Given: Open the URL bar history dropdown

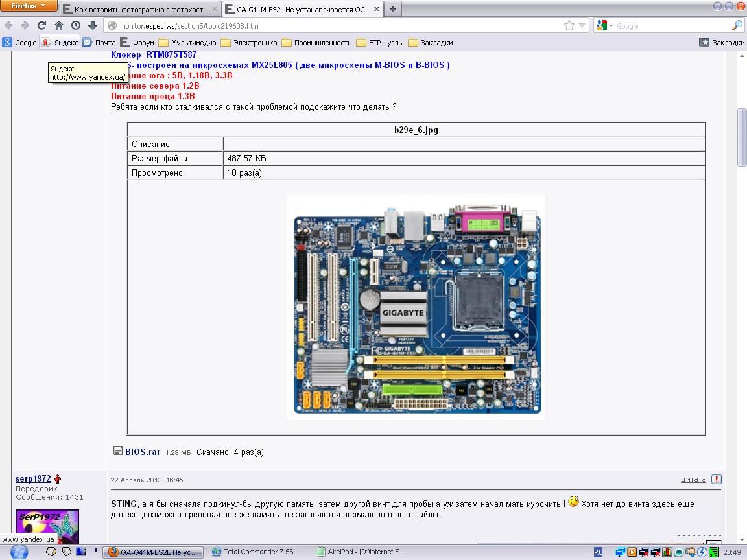Looking at the screenshot, I should click(582, 25).
